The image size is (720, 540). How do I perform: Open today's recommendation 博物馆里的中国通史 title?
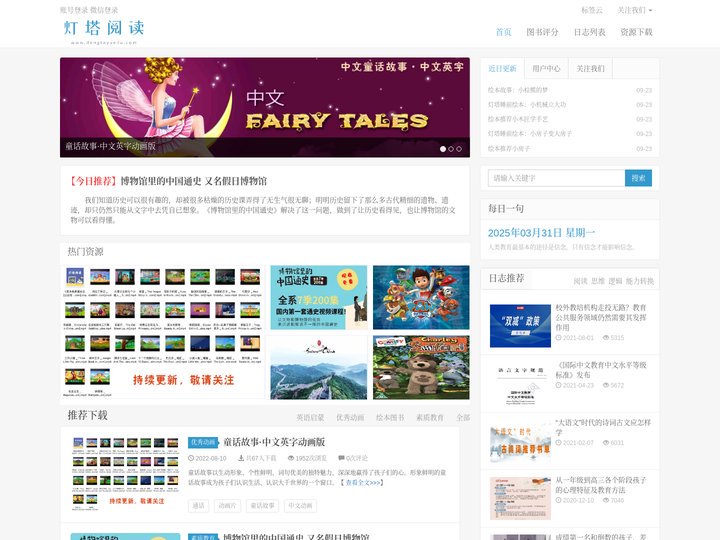[x=194, y=181]
